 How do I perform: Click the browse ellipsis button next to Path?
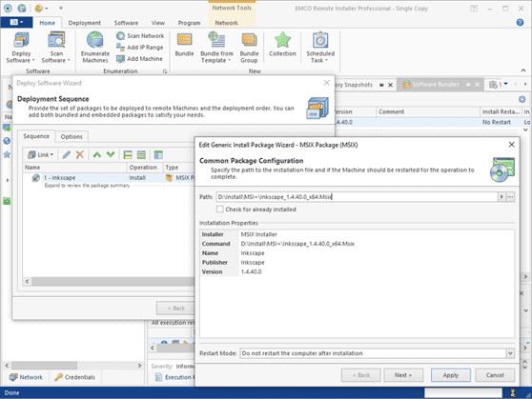click(x=510, y=197)
